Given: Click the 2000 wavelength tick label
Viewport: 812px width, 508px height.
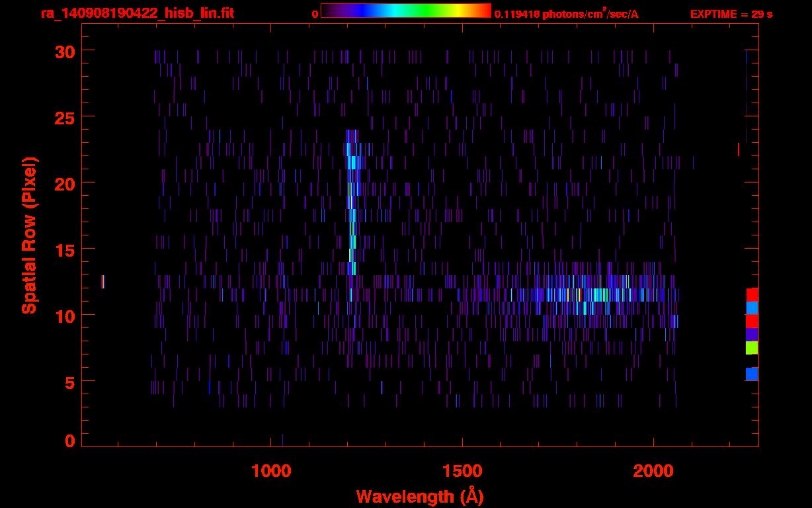Looking at the screenshot, I should coord(653,471).
